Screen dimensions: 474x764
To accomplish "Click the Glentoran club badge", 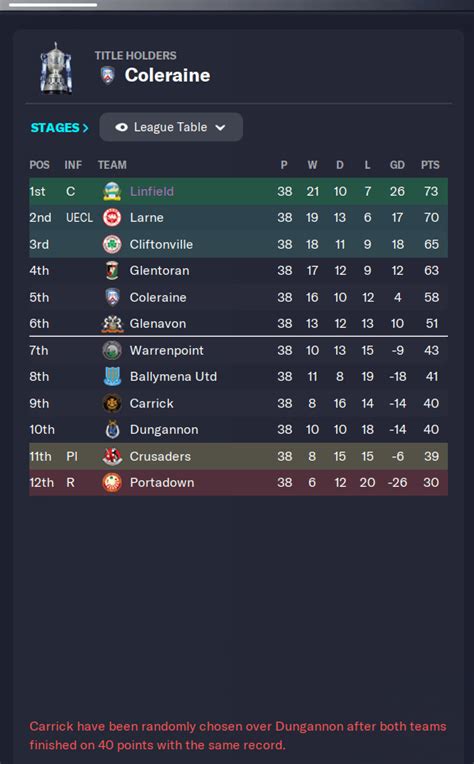I will (112, 270).
